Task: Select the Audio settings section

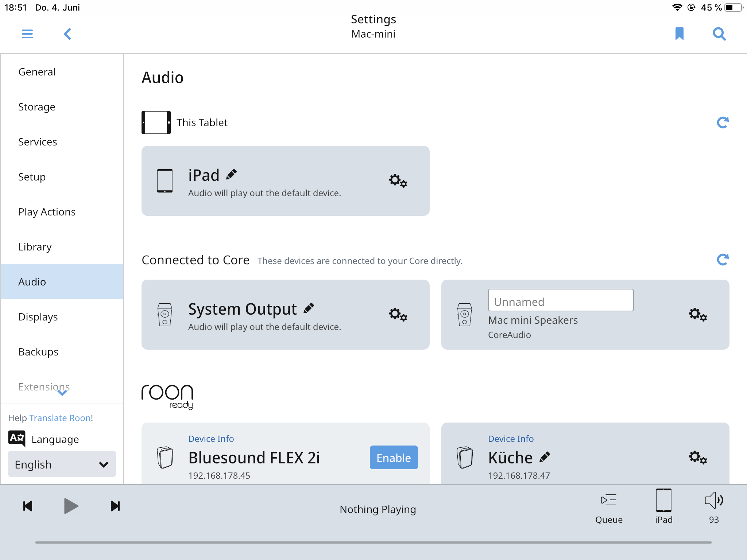Action: (62, 281)
